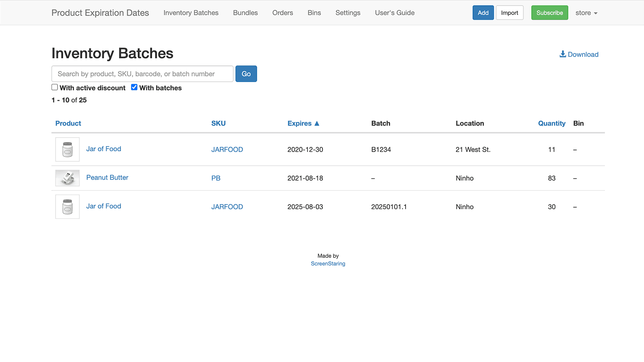
Task: Switch to the Orders page
Action: (283, 12)
